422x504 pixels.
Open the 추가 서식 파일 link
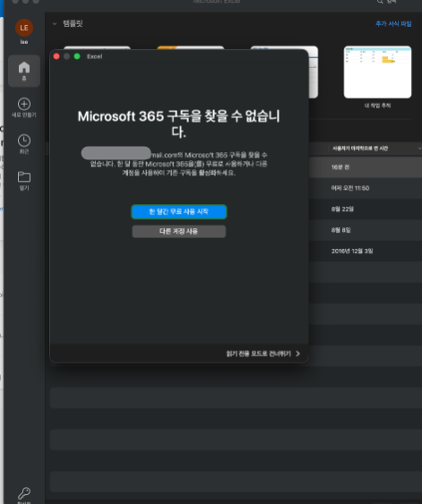393,23
